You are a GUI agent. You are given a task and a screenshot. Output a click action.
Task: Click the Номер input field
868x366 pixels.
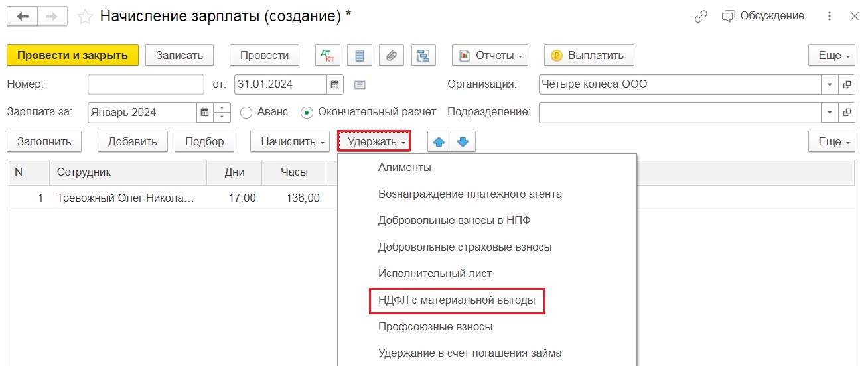coord(146,84)
